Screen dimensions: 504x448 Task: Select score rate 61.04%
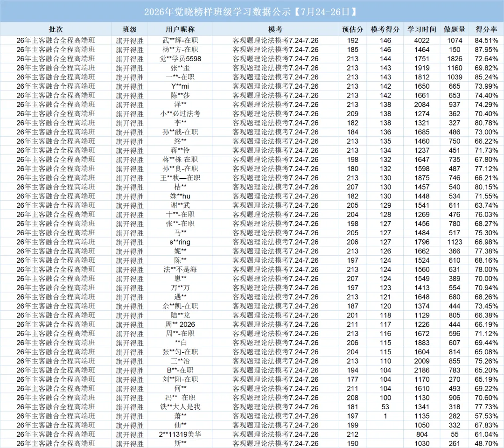486,434
